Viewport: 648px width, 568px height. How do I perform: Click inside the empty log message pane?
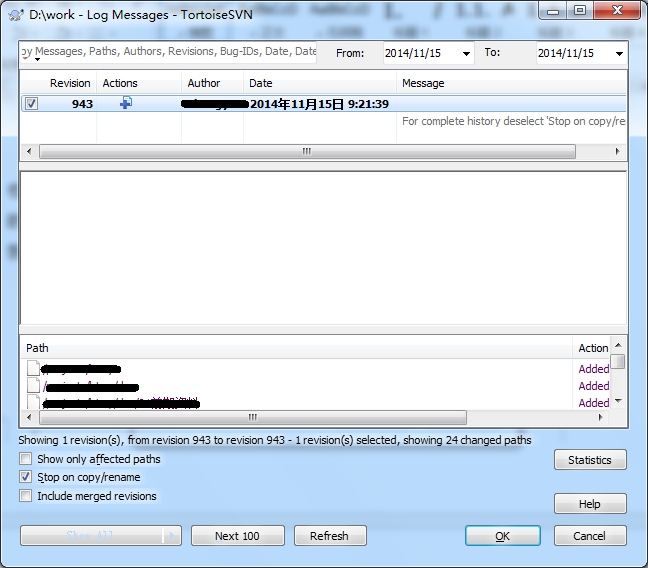pos(323,248)
